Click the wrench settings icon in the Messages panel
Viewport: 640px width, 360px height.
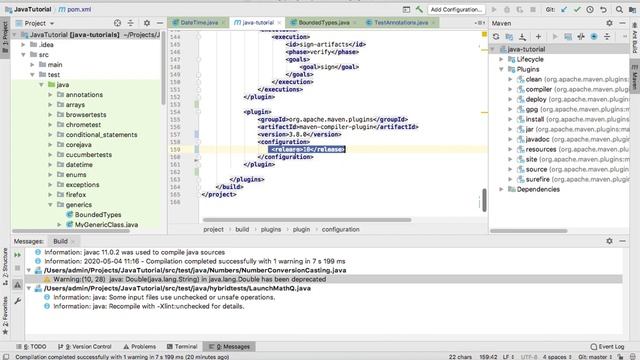(x=18, y=301)
